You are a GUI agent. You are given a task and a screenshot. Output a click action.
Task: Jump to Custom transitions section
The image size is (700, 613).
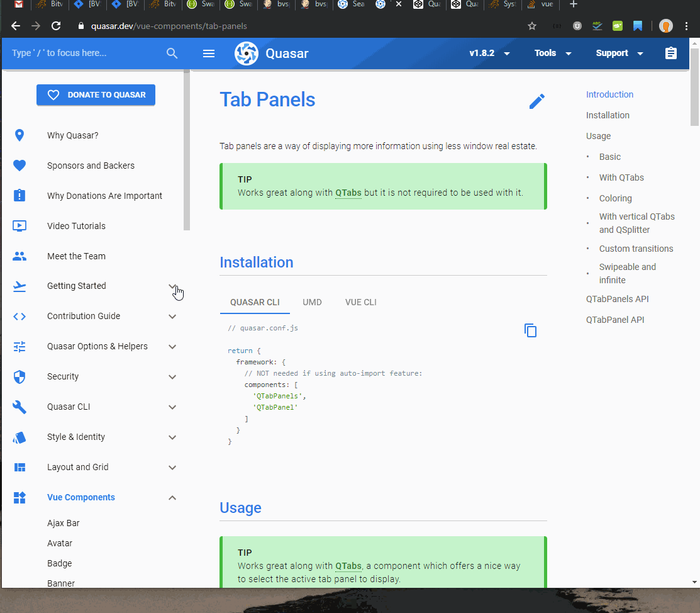(x=636, y=249)
